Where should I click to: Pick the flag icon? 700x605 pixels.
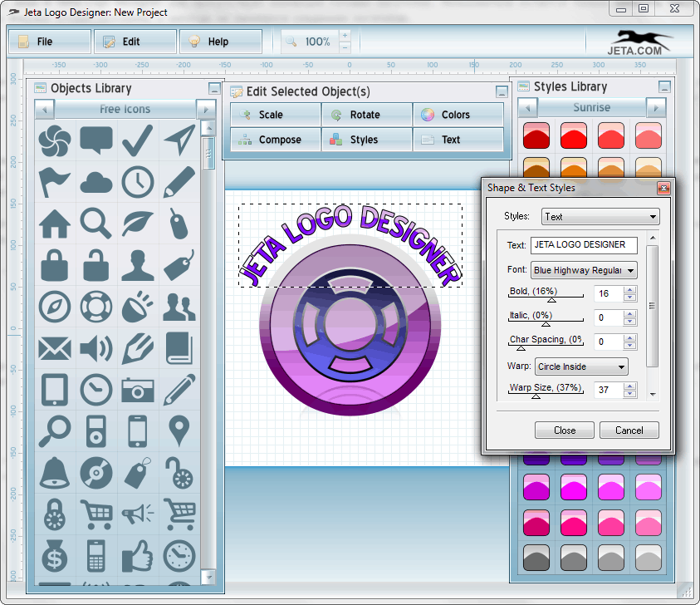(55, 182)
